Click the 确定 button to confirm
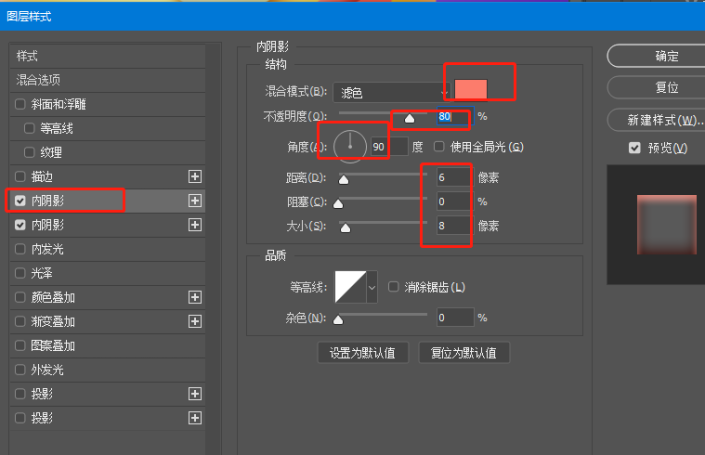Image resolution: width=705 pixels, height=455 pixels. pos(666,56)
